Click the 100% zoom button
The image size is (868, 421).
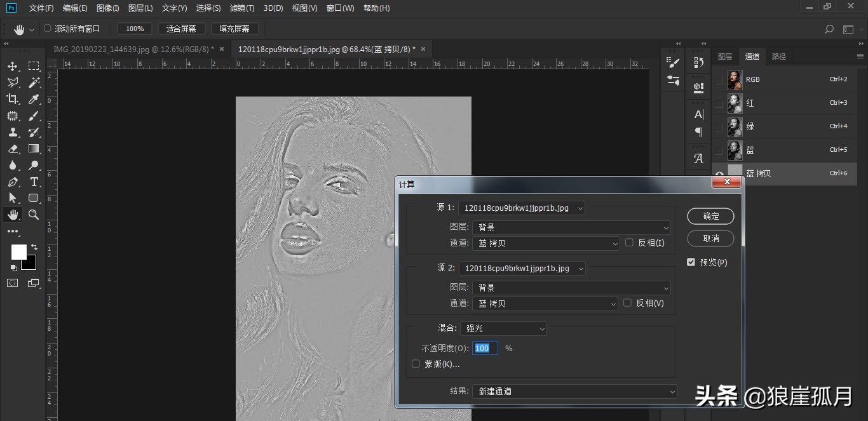coord(135,29)
